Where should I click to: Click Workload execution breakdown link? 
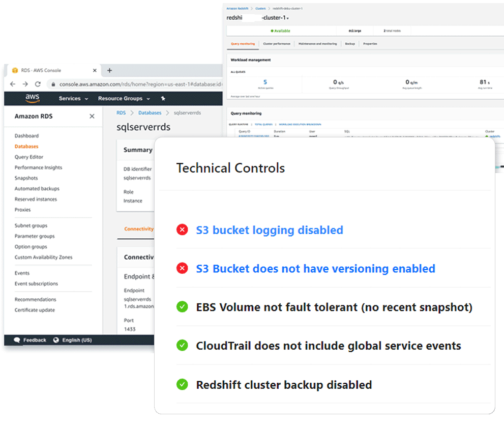(300, 124)
